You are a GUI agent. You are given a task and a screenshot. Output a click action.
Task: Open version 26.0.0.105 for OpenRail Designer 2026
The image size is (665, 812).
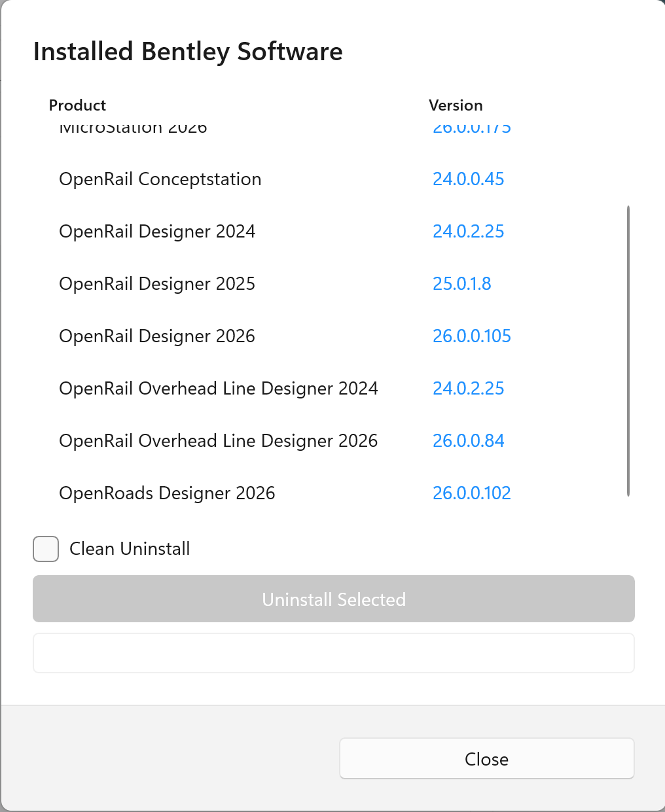pyautogui.click(x=471, y=336)
